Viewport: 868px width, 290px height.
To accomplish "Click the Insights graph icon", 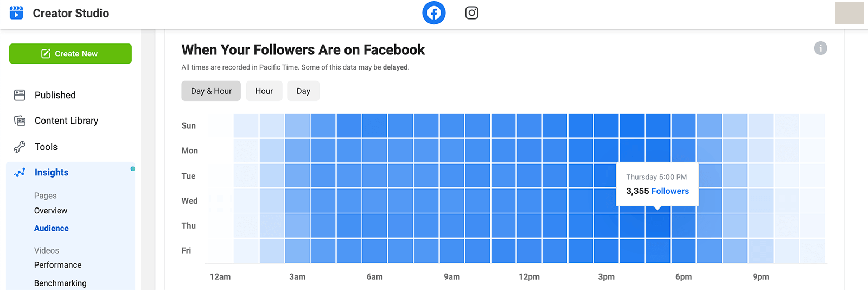I will pyautogui.click(x=20, y=173).
